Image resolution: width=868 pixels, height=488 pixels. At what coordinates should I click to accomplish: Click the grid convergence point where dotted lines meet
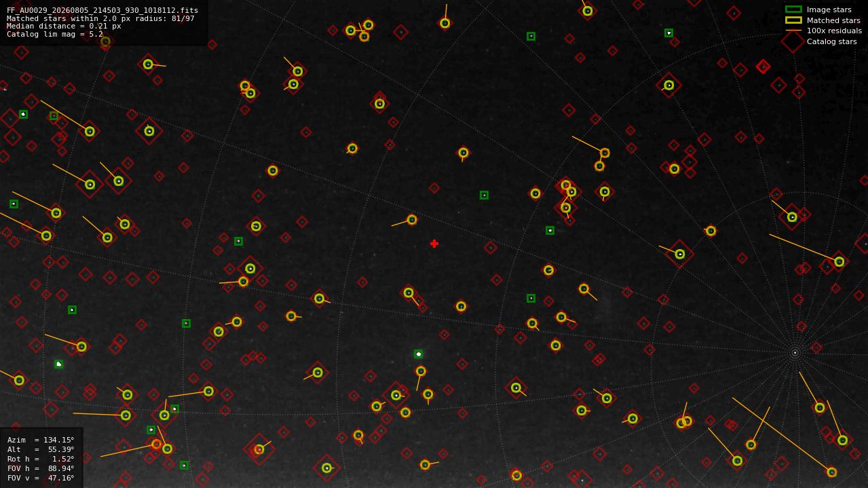pos(795,352)
